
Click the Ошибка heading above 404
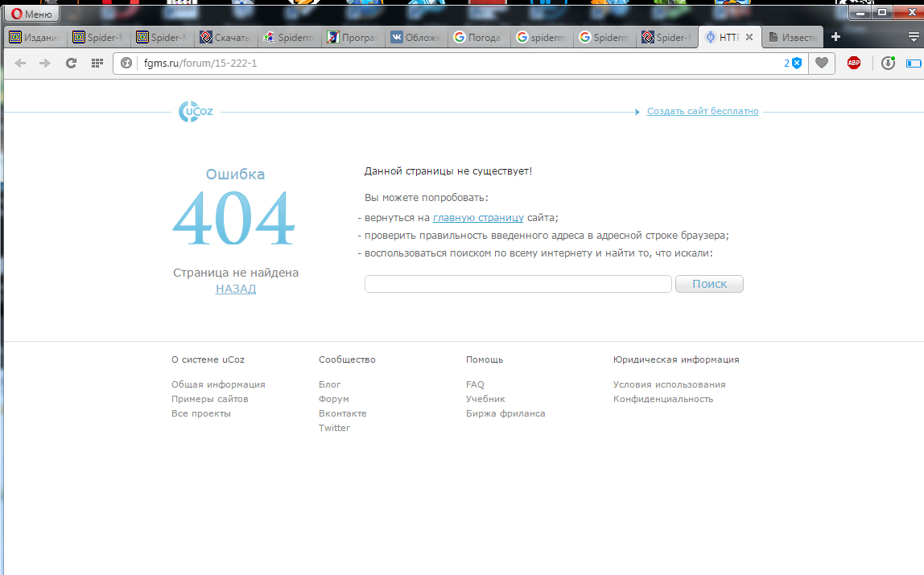click(x=235, y=175)
